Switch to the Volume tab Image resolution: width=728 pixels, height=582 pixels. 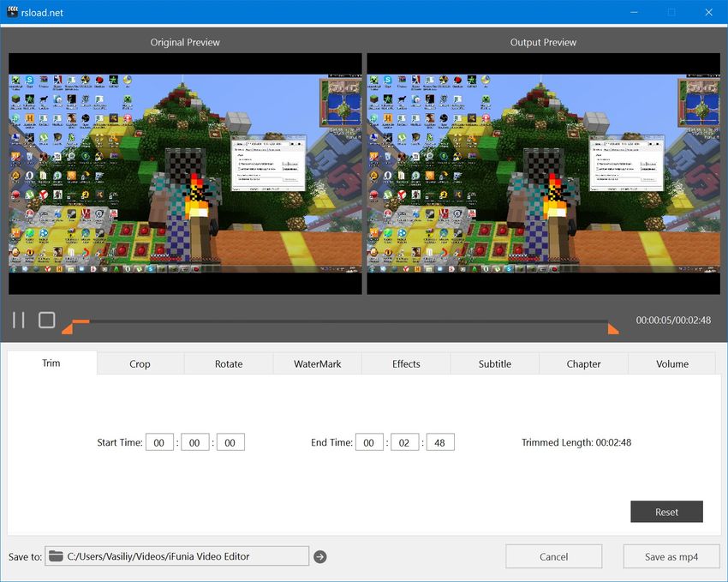click(671, 363)
